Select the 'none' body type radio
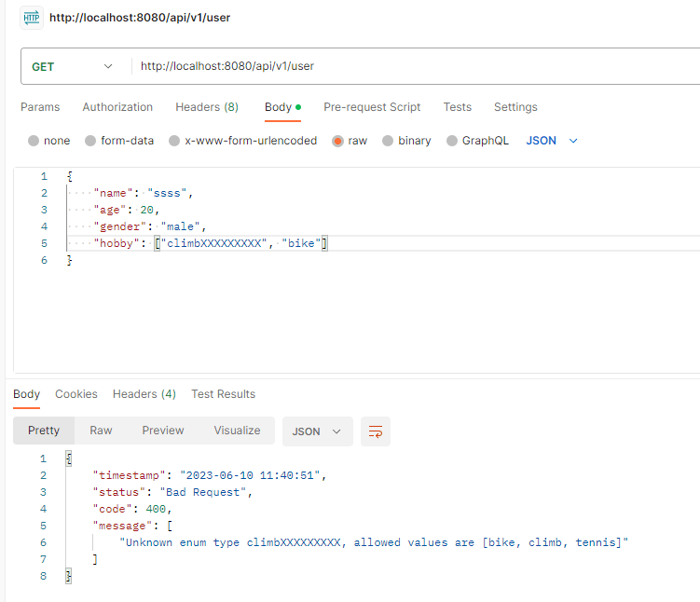 [34, 141]
